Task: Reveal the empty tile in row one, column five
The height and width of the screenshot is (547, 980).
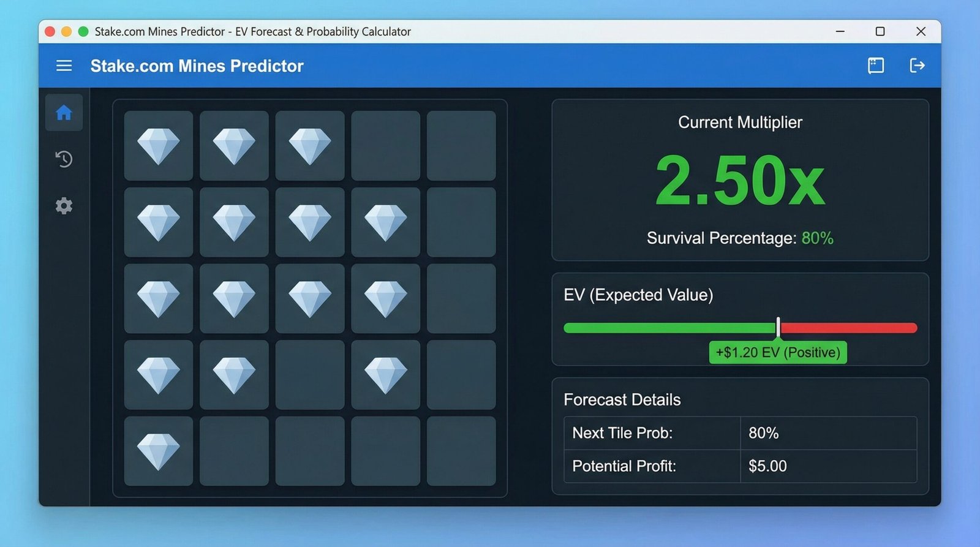Action: pyautogui.click(x=461, y=146)
